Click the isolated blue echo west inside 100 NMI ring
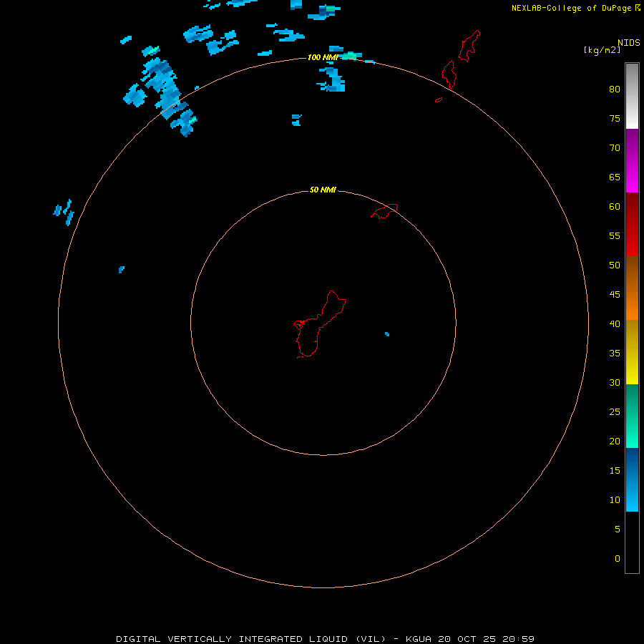 click(122, 270)
